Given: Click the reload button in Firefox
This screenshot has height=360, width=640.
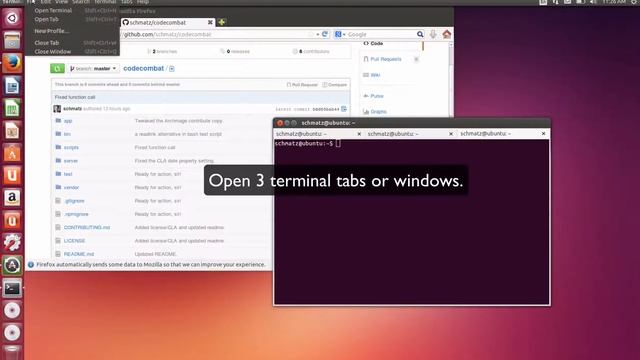Looking at the screenshot, I should click(x=325, y=34).
